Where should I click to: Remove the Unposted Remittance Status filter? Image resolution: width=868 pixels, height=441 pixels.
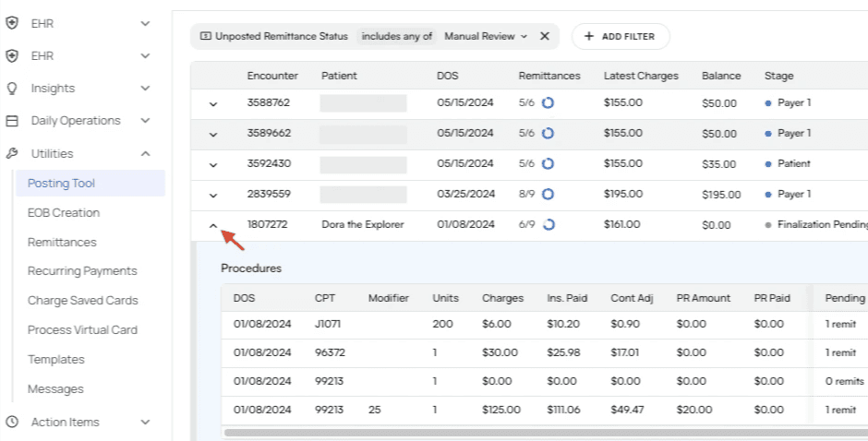click(545, 36)
